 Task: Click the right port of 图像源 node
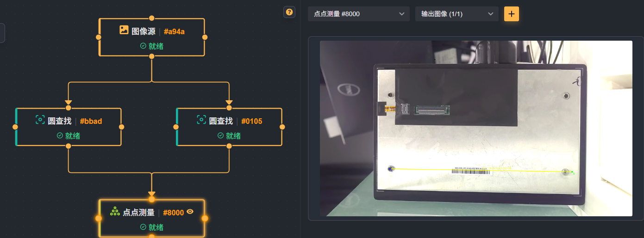click(x=205, y=37)
